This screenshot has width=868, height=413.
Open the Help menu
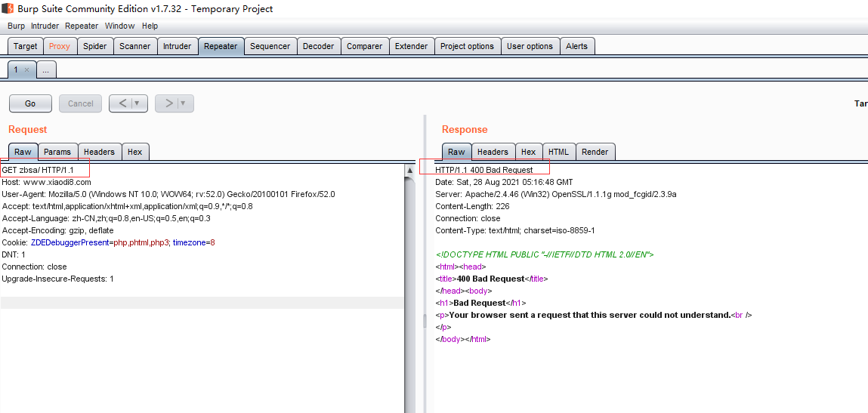pos(150,26)
